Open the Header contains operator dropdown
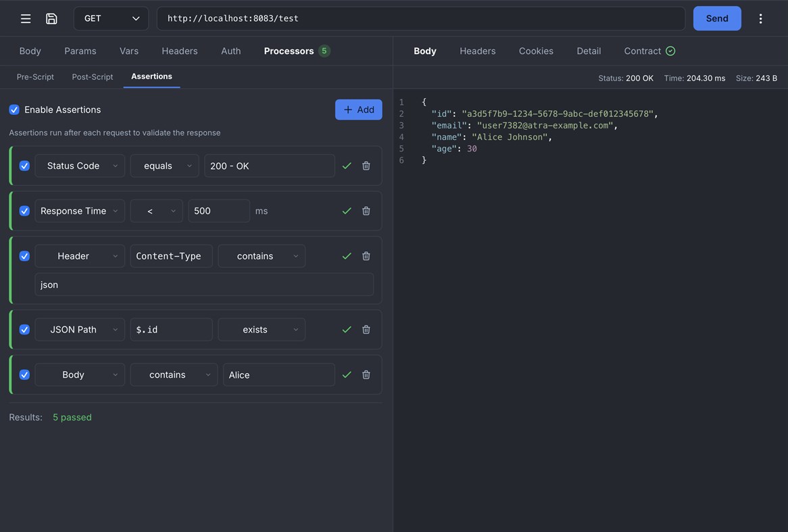Viewport: 788px width, 532px height. 262,256
